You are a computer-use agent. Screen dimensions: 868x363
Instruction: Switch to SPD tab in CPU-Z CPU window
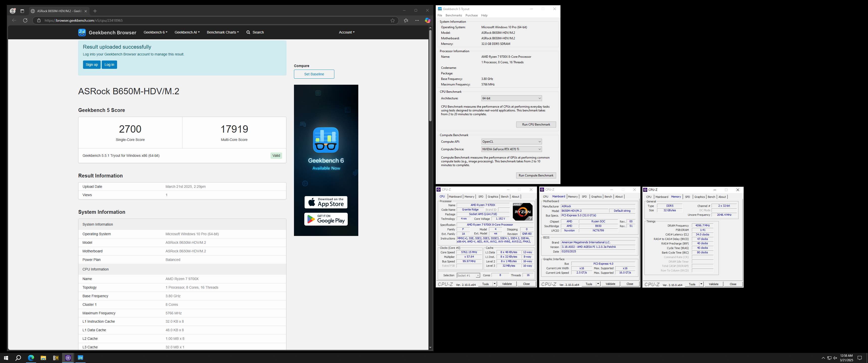481,197
